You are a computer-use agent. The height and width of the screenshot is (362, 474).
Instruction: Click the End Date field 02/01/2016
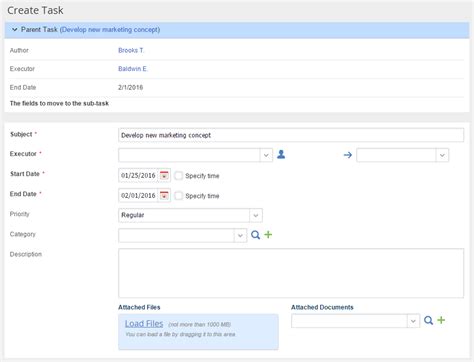tap(138, 195)
